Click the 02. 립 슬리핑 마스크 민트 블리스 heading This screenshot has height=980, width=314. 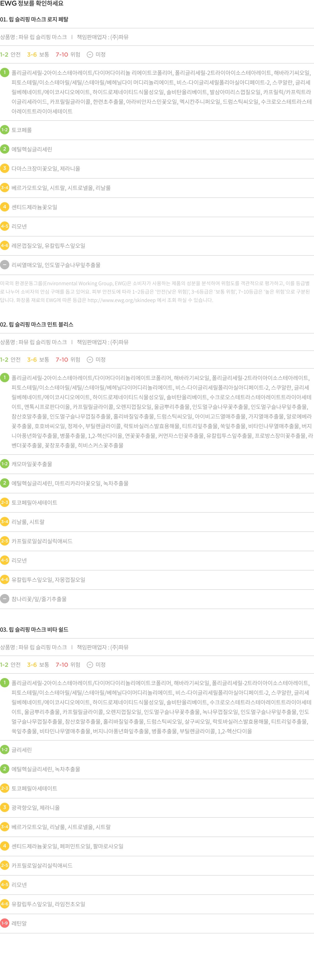36,324
